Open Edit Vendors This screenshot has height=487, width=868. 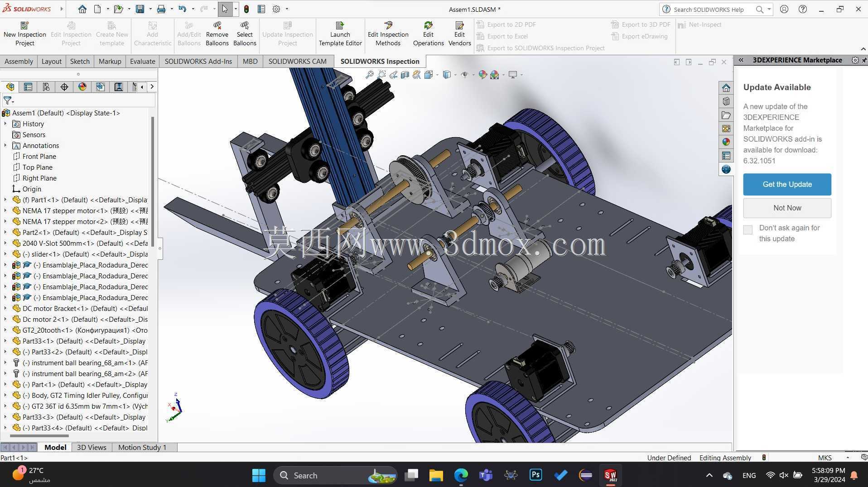(x=459, y=34)
